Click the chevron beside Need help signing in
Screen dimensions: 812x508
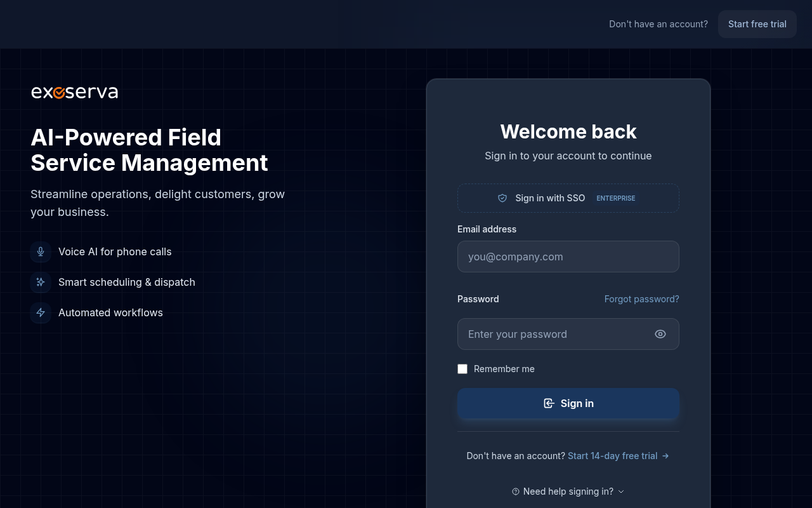[621, 491]
